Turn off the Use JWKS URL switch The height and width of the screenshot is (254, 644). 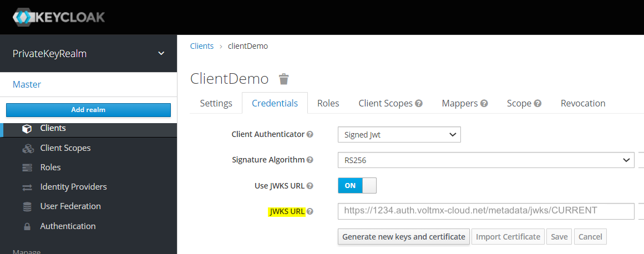[x=357, y=185]
